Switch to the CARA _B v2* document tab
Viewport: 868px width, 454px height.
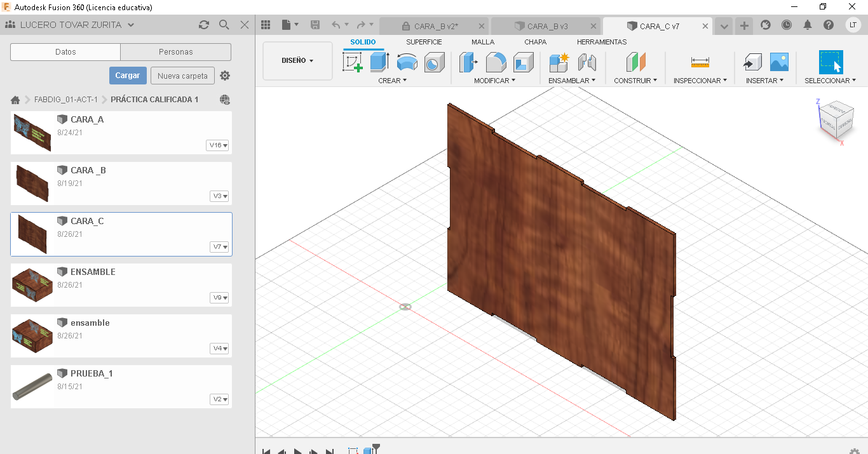434,26
